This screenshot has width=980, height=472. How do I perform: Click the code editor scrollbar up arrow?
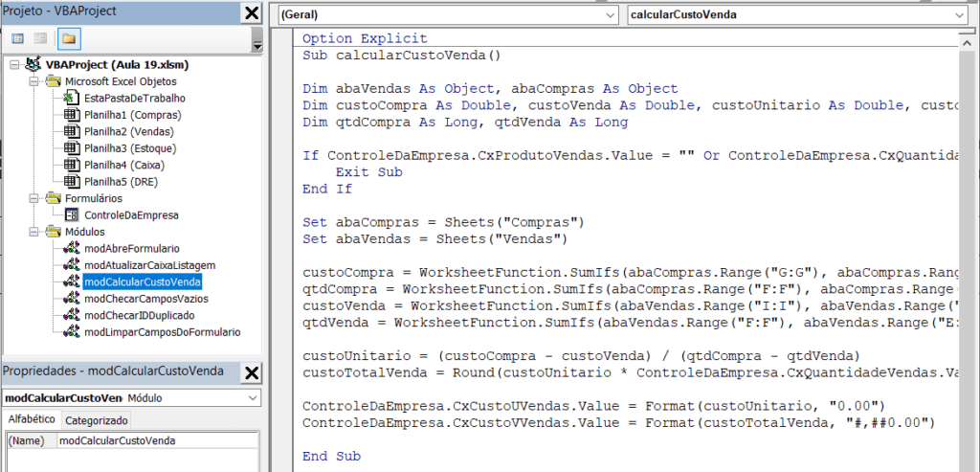(x=967, y=42)
